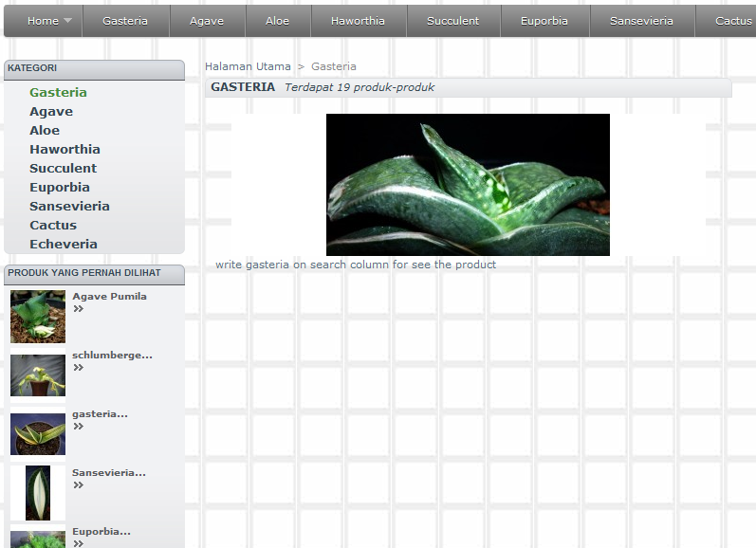
Task: Select Haworthia in Kategori sidebar
Action: coord(65,149)
